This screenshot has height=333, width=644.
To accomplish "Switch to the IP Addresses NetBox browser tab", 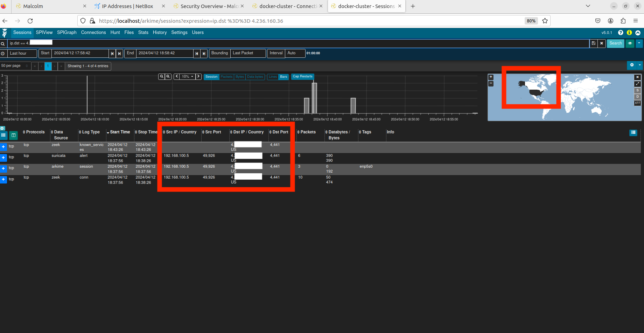I will tap(127, 6).
